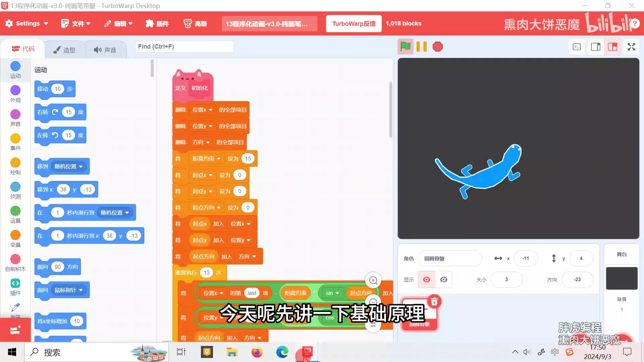Viewport: 644px width, 362px height.
Task: Switch to the large stage layout
Action: [612, 47]
